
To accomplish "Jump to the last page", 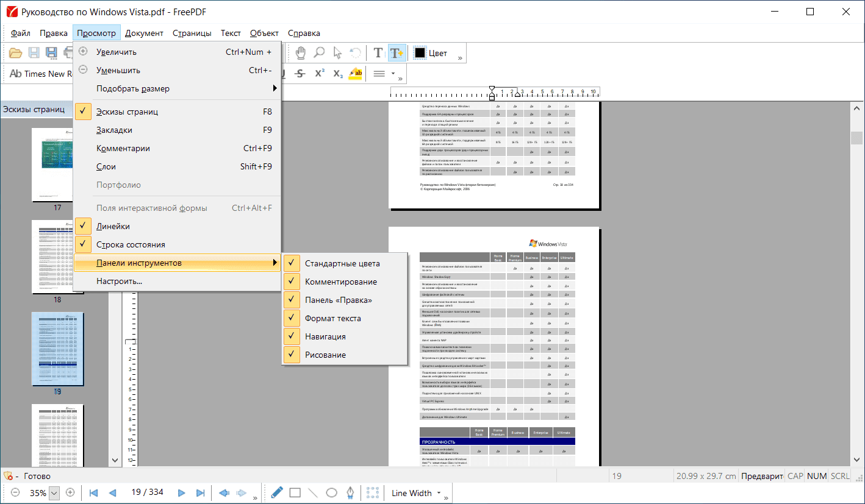I will pos(200,493).
